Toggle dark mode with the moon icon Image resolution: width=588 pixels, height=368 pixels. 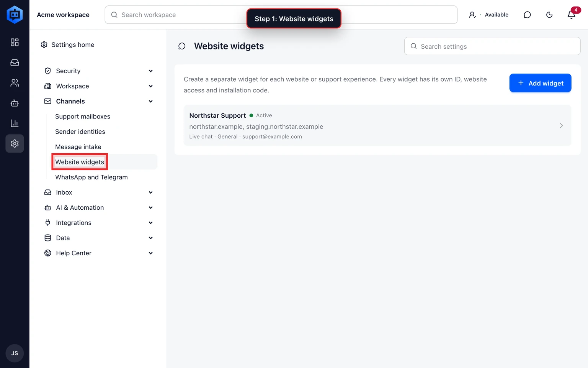coord(549,15)
